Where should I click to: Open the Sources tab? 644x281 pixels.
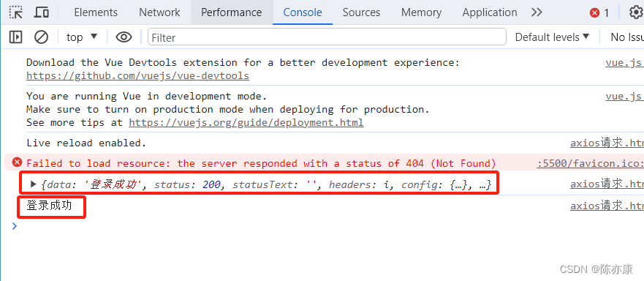[x=361, y=12]
